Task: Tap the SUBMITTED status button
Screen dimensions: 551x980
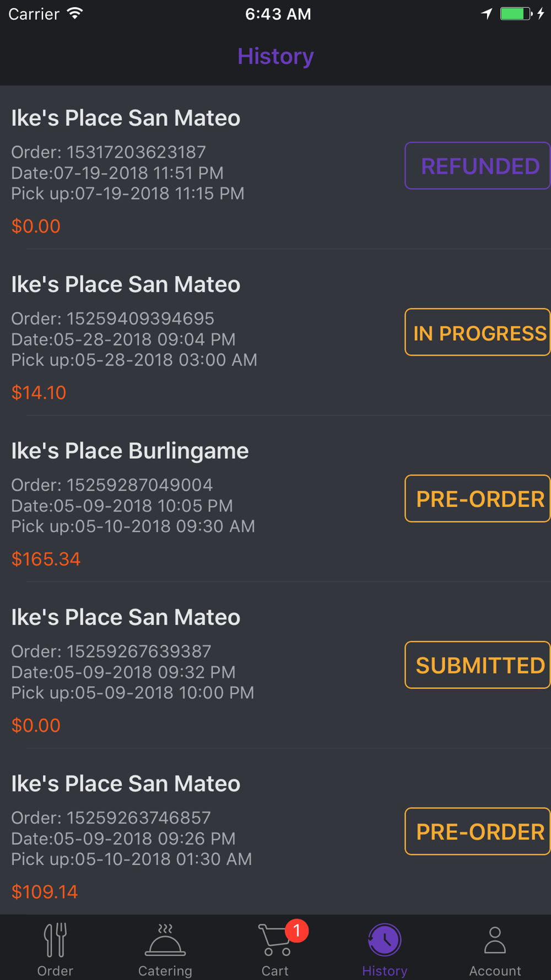Action: click(x=478, y=665)
